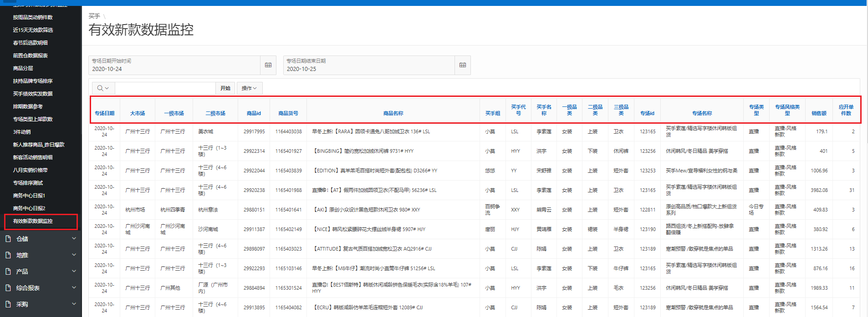Sort by 二级市场 column header
This screenshot has height=317, width=868.
click(215, 113)
